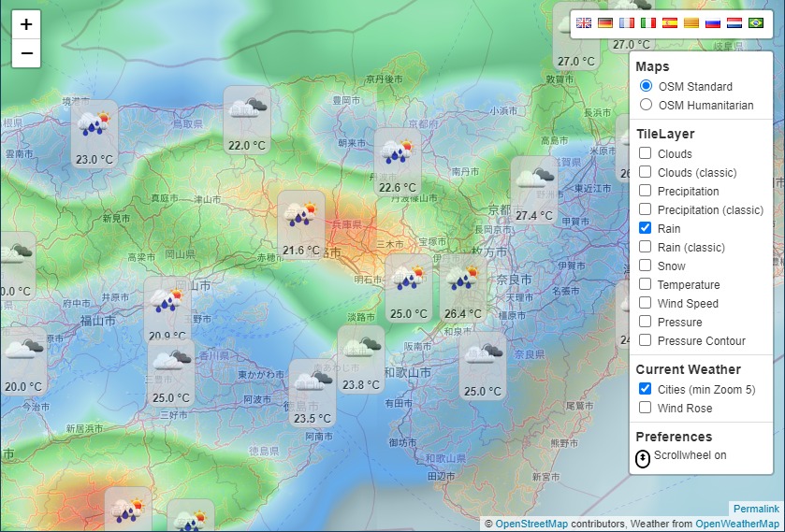The image size is (785, 532).
Task: Enable the Temperature layer
Action: (x=646, y=284)
